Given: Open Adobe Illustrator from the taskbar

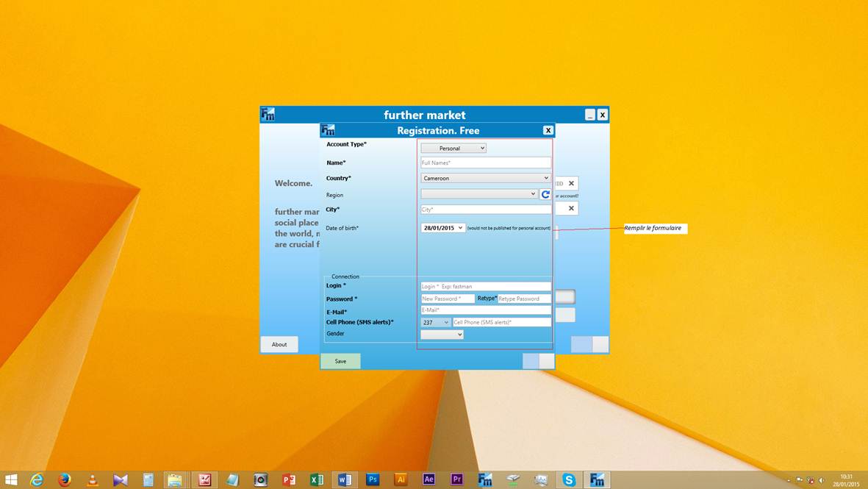Looking at the screenshot, I should pos(401,479).
